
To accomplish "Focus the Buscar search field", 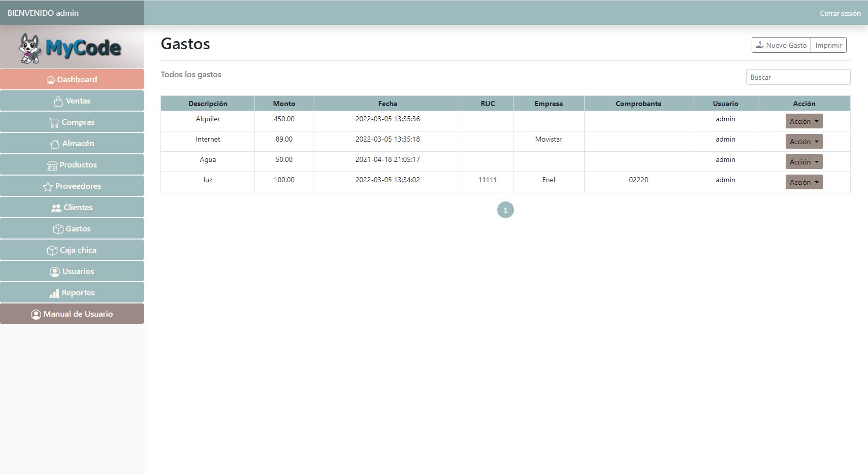I will pyautogui.click(x=797, y=77).
